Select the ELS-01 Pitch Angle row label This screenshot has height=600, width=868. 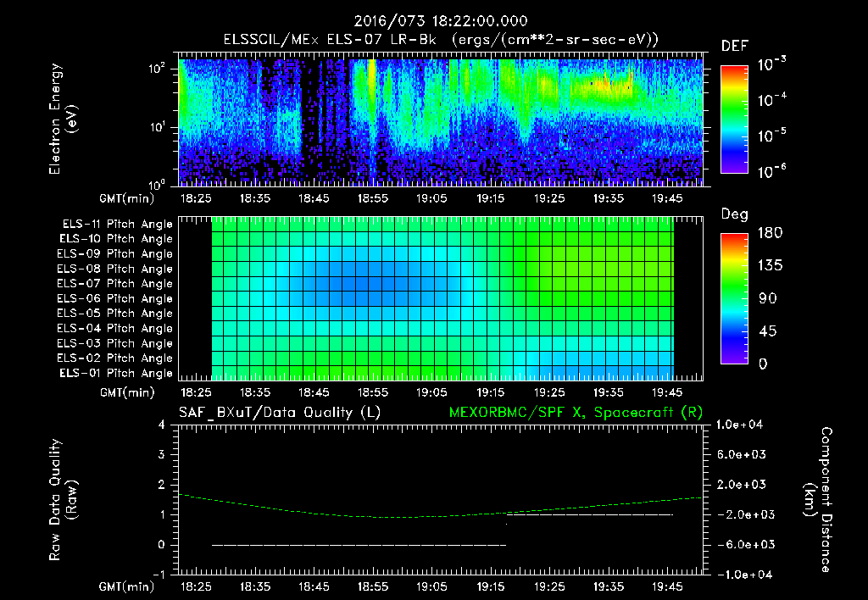[x=116, y=373]
